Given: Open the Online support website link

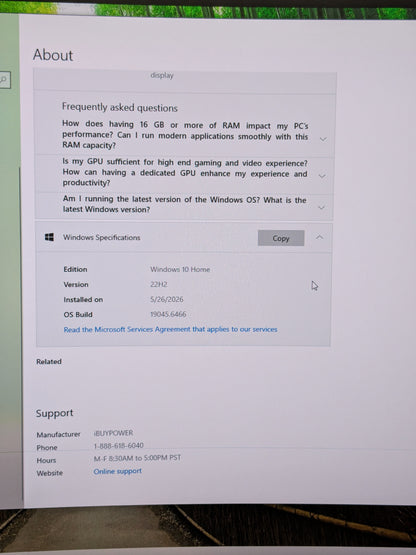Looking at the screenshot, I should point(118,471).
